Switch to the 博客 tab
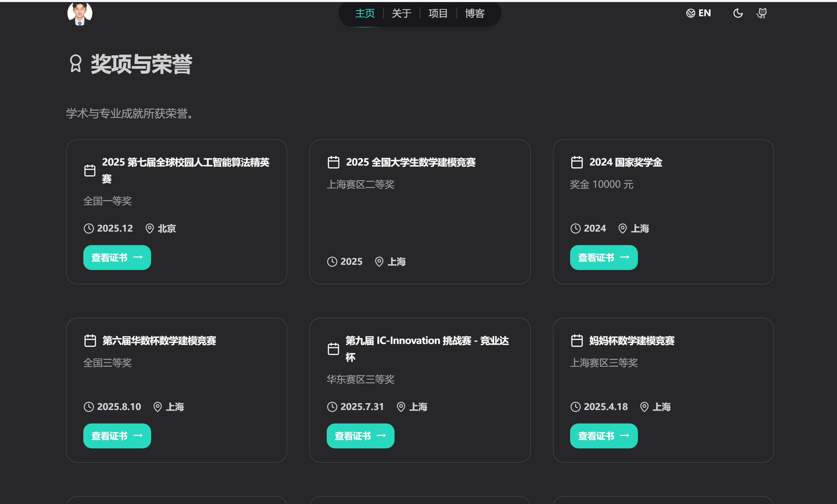The height and width of the screenshot is (504, 837). coord(474,13)
